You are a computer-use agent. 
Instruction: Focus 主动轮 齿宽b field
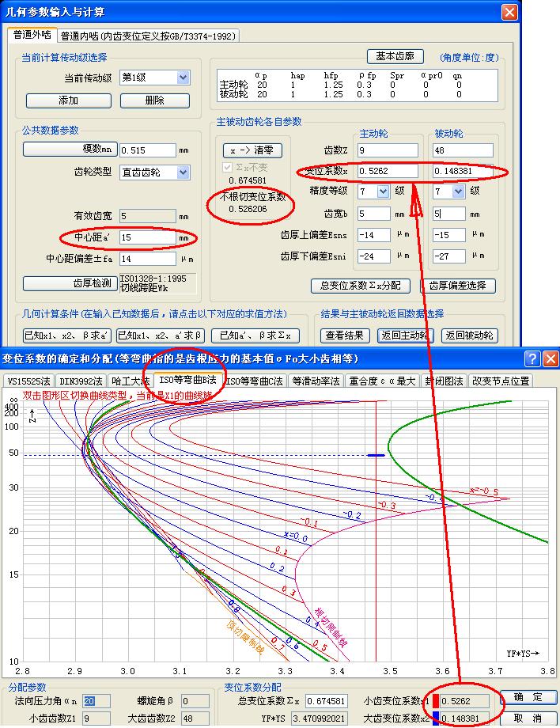(x=374, y=214)
